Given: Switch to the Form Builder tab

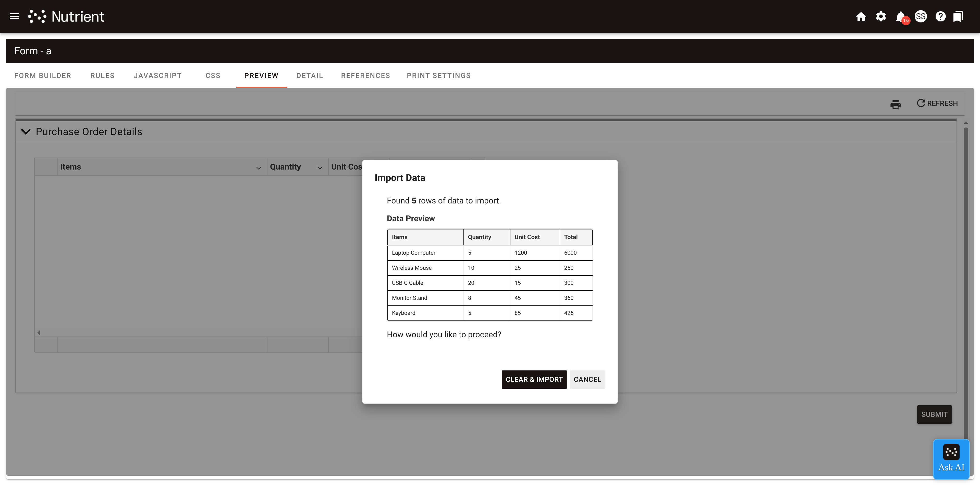Looking at the screenshot, I should (x=43, y=75).
